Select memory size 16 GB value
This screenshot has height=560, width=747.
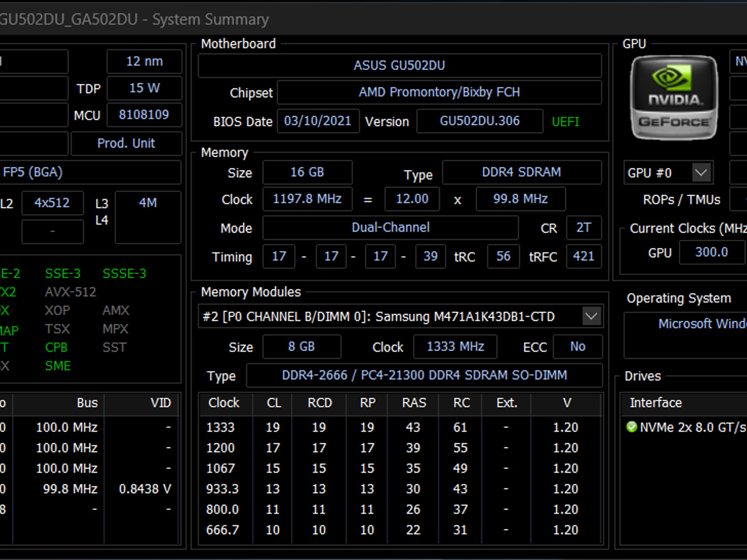307,172
